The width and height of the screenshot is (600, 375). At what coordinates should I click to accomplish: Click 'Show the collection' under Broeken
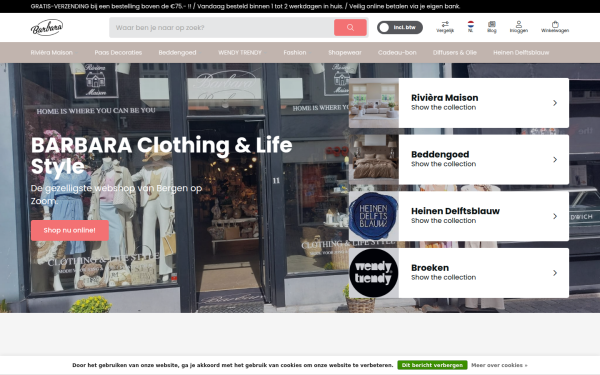(443, 277)
